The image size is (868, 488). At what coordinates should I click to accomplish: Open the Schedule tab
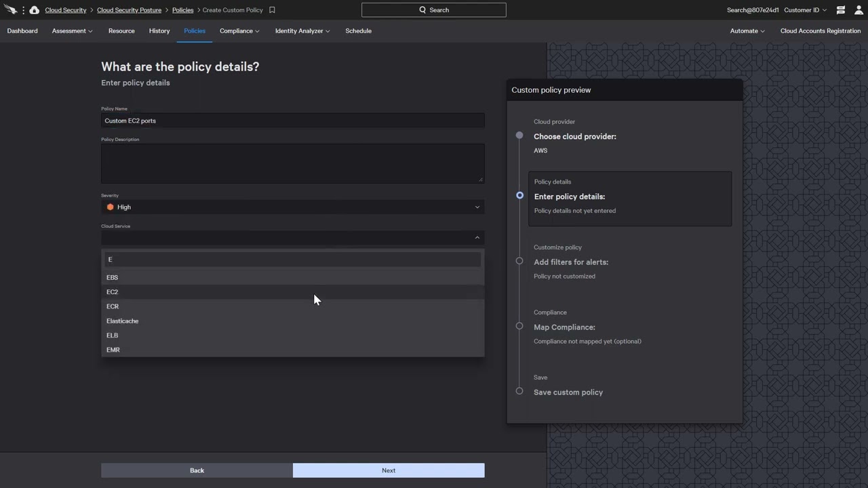pos(358,30)
